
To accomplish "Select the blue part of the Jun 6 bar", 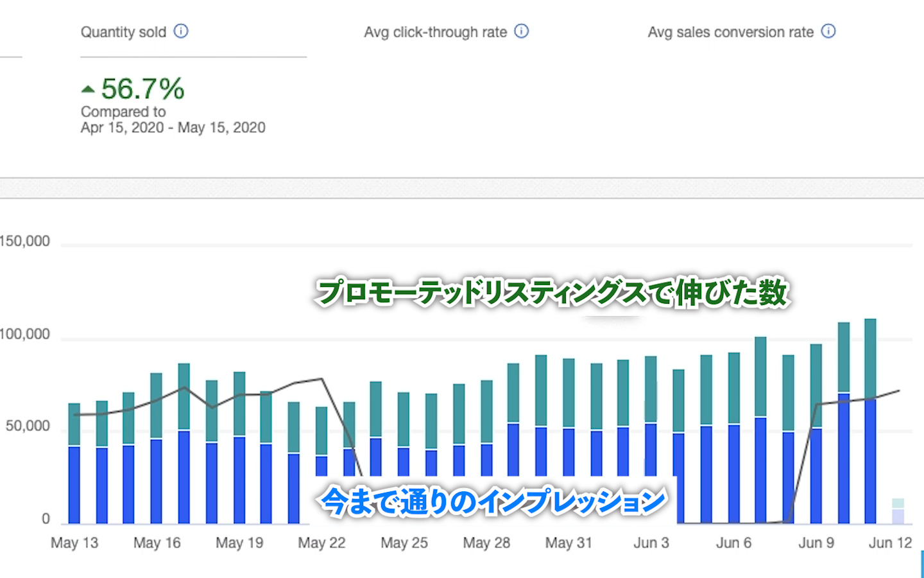I will [733, 474].
